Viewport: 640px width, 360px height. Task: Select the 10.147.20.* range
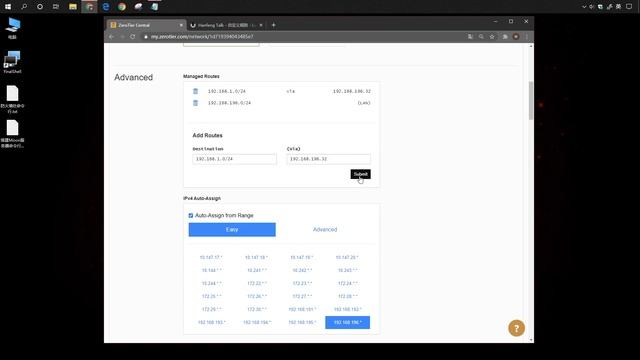point(347,258)
